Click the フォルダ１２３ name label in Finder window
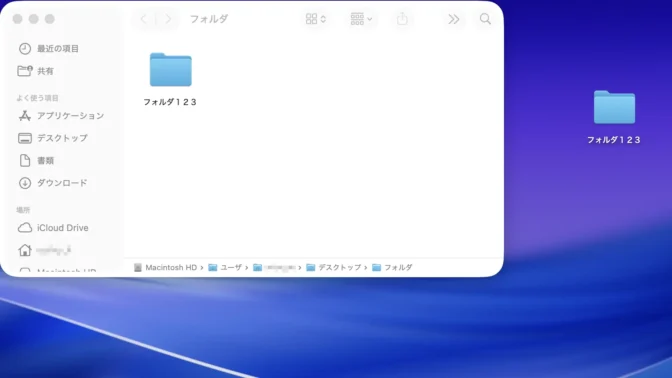This screenshot has width=672, height=378. tap(170, 102)
